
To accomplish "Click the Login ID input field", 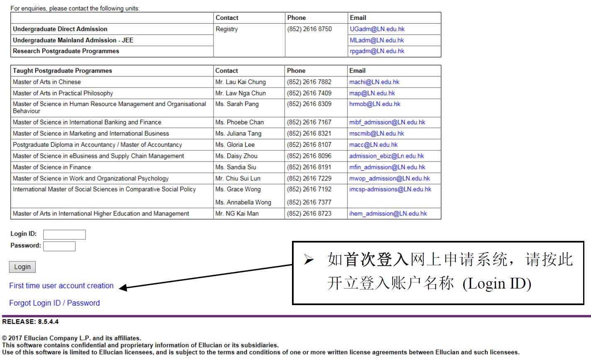I will (x=64, y=235).
